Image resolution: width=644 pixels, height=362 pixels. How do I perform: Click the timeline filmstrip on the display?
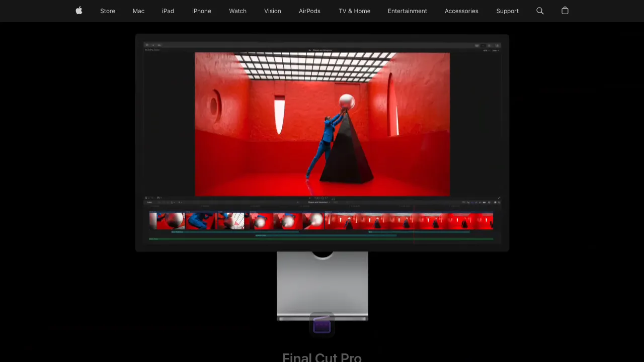(321, 221)
